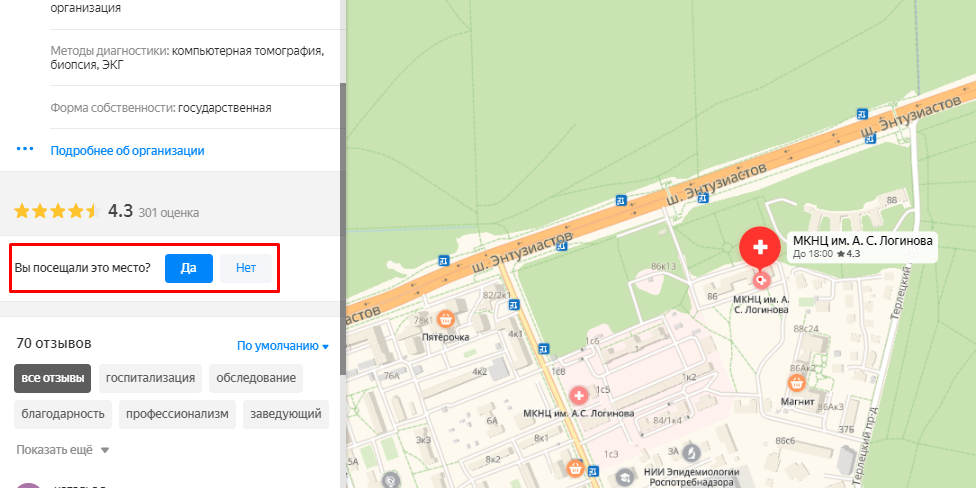Image resolution: width=976 pixels, height=488 pixels.
Task: Click the Пятёрочка store label
Action: pyautogui.click(x=445, y=337)
